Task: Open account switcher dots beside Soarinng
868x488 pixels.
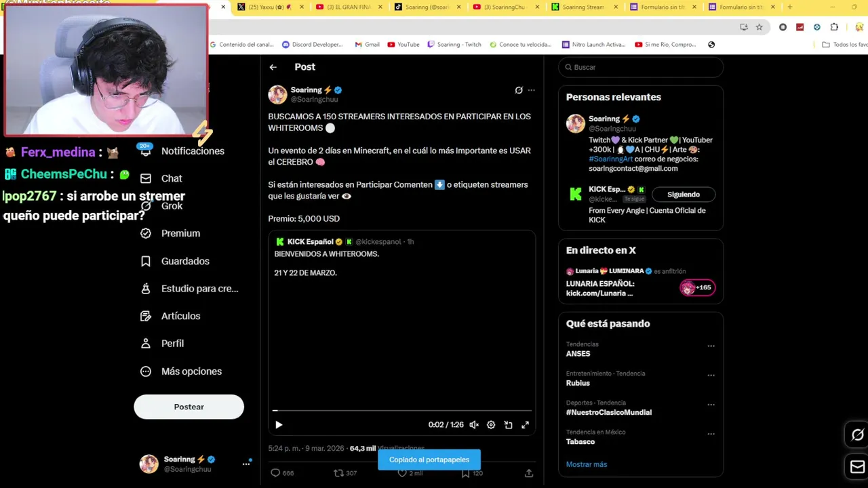Action: [246, 464]
